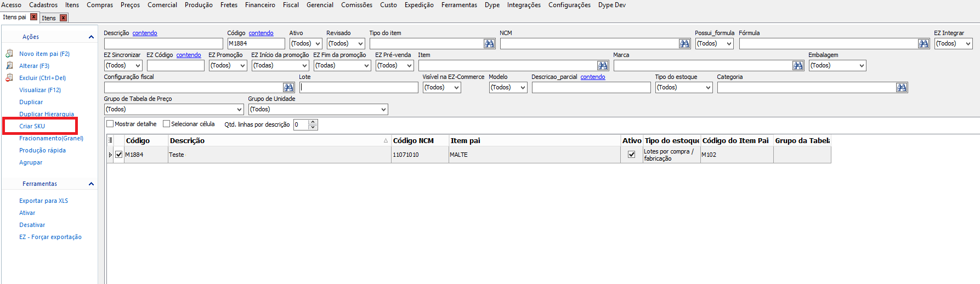Screen dimensions: 980x284
Task: Open the Compras menu
Action: [x=100, y=5]
